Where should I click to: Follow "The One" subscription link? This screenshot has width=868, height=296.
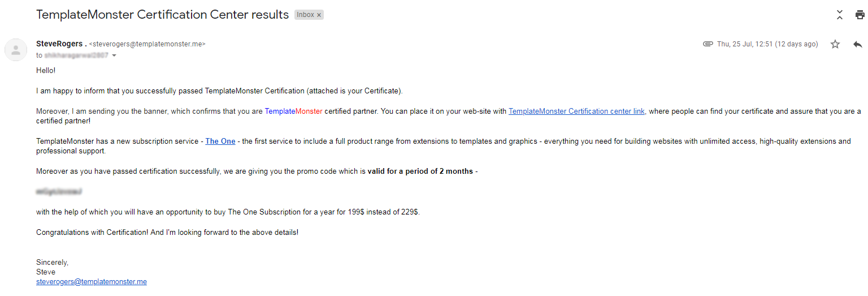click(x=220, y=141)
